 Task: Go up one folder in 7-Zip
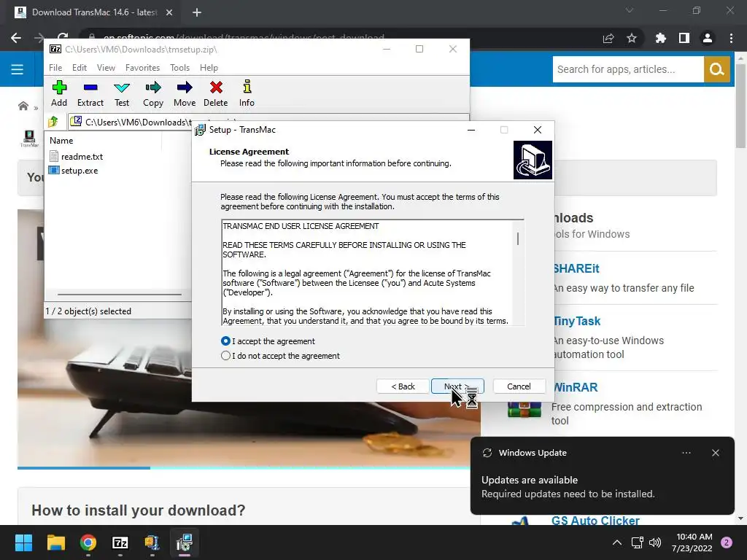click(53, 122)
